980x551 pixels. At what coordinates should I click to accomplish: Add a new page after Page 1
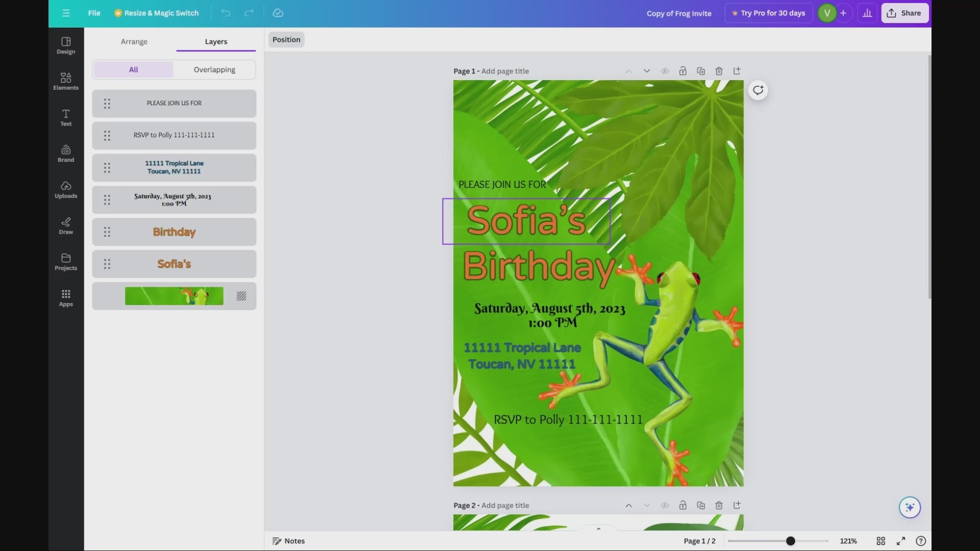click(x=737, y=71)
